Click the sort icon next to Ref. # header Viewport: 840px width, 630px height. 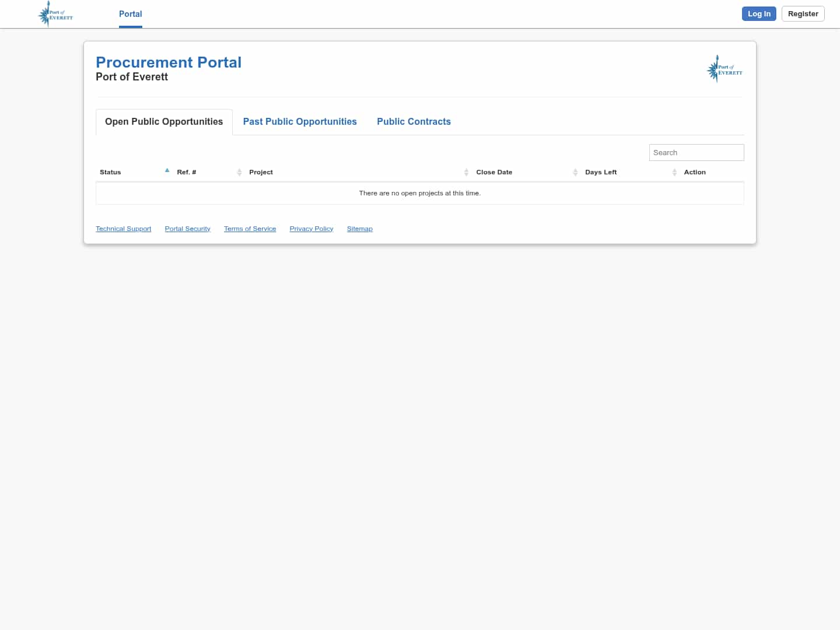coord(239,172)
